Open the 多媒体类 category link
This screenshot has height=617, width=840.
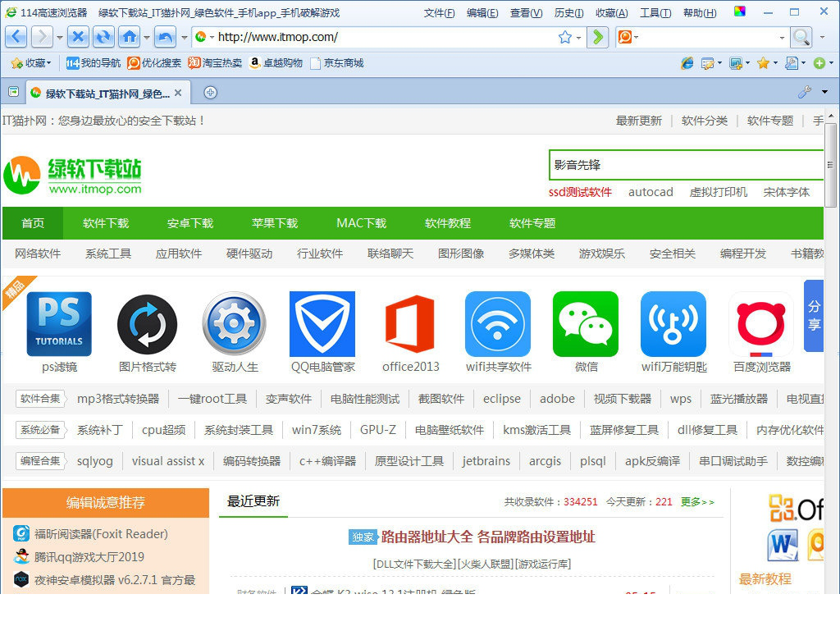(x=532, y=254)
